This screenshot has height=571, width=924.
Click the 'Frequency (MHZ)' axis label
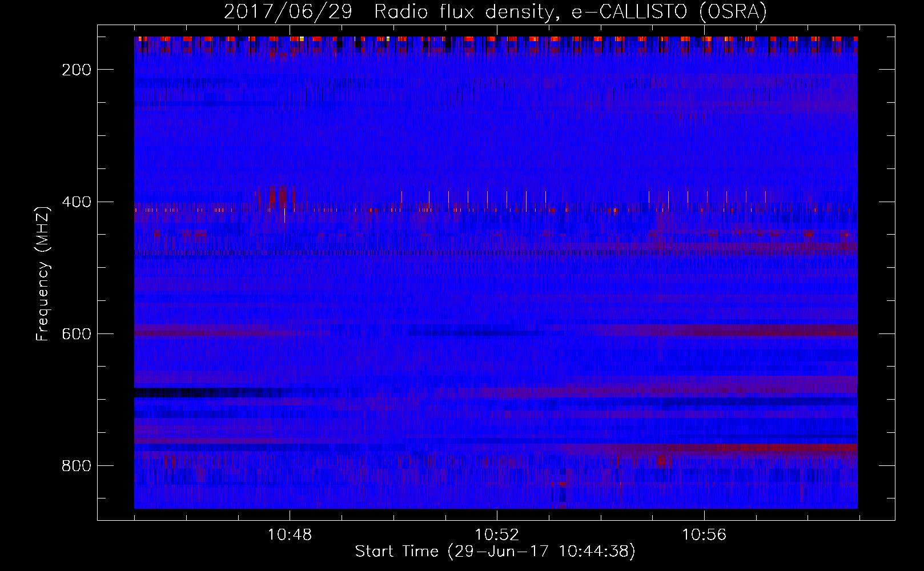coord(43,274)
